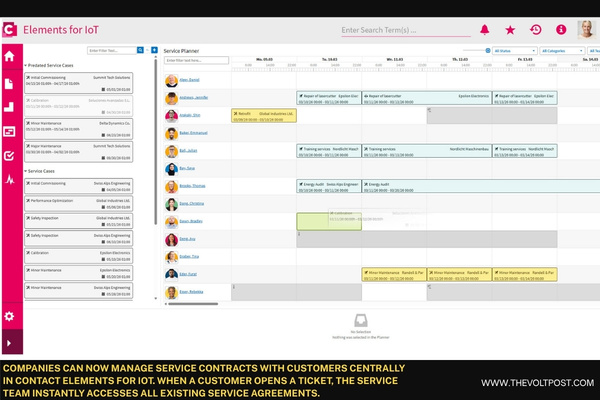Select the predated Initial Commissioning Summit Tech card
The width and height of the screenshot is (600, 400).
click(x=79, y=83)
